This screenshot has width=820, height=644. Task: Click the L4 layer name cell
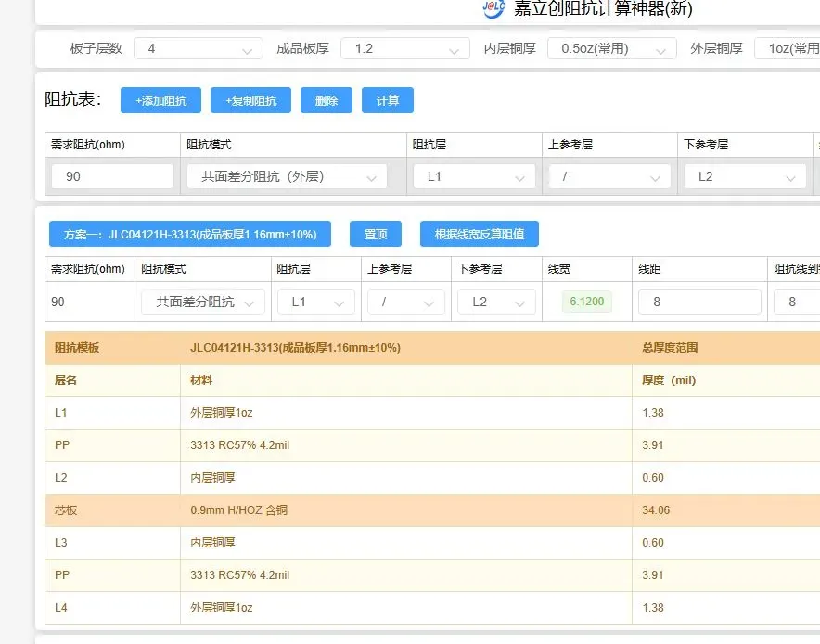click(112, 608)
